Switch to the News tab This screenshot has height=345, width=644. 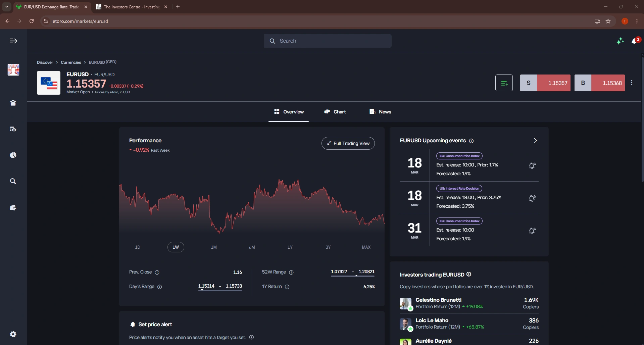(x=380, y=112)
